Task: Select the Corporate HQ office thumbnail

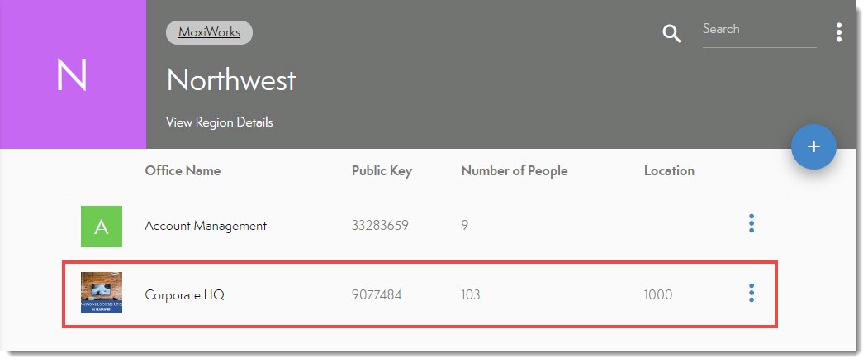Action: 102,293
